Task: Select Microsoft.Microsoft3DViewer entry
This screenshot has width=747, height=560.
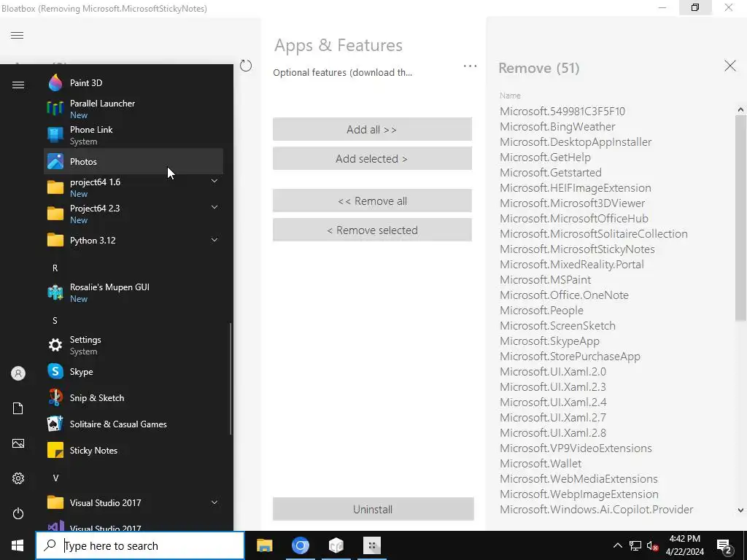Action: click(x=572, y=203)
